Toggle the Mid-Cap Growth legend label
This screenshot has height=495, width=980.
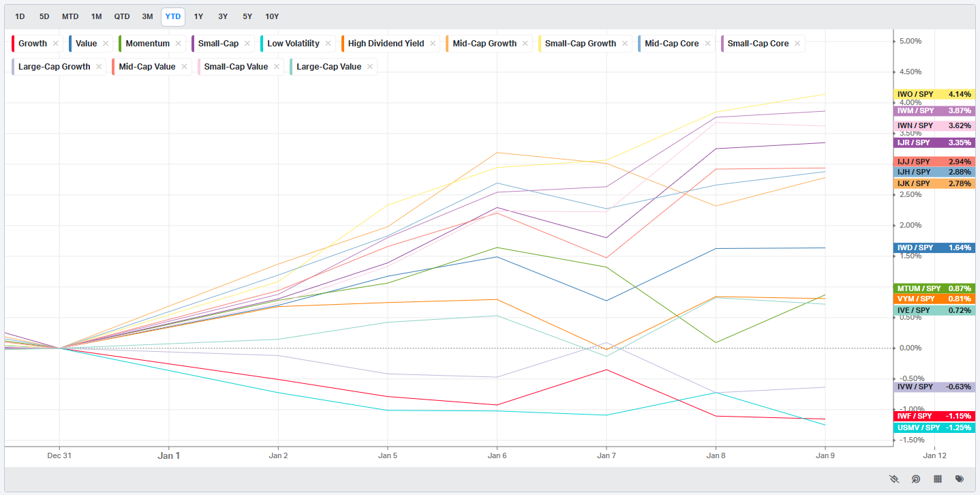(x=485, y=44)
